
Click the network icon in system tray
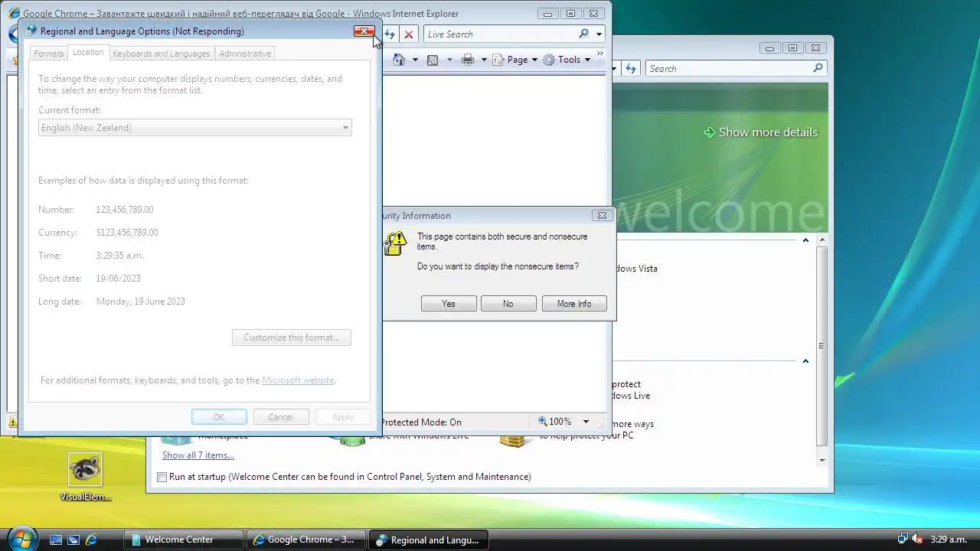(903, 540)
